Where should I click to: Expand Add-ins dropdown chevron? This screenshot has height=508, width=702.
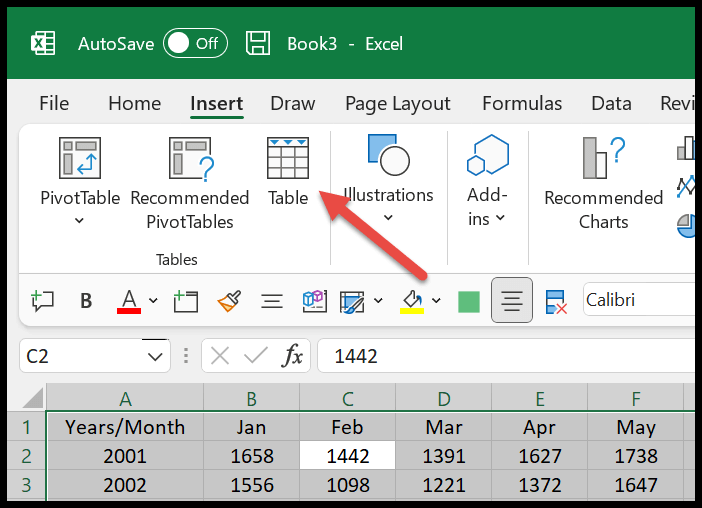500,218
